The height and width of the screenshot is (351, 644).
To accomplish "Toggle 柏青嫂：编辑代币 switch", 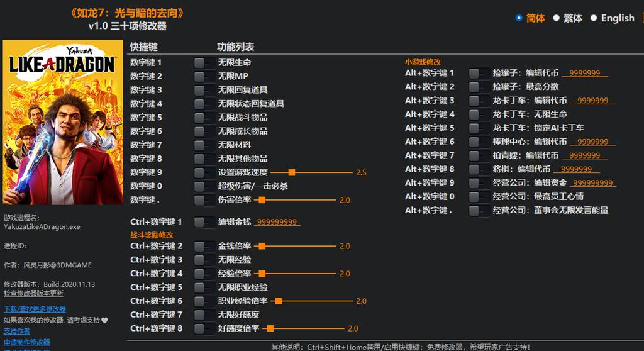I will coord(479,155).
